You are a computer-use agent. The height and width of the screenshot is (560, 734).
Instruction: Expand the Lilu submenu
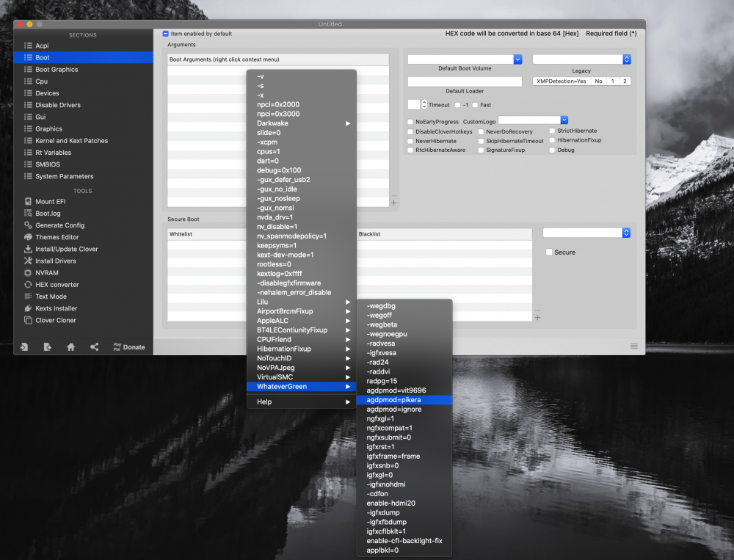click(302, 302)
